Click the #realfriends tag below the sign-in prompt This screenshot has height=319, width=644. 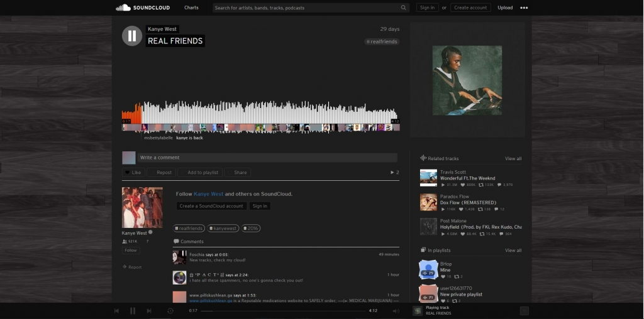189,229
